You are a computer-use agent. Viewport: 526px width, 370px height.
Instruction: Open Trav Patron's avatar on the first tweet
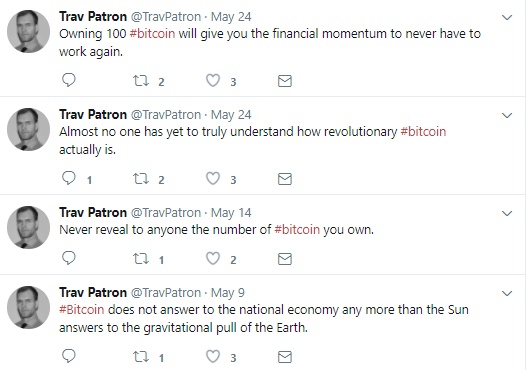point(29,32)
